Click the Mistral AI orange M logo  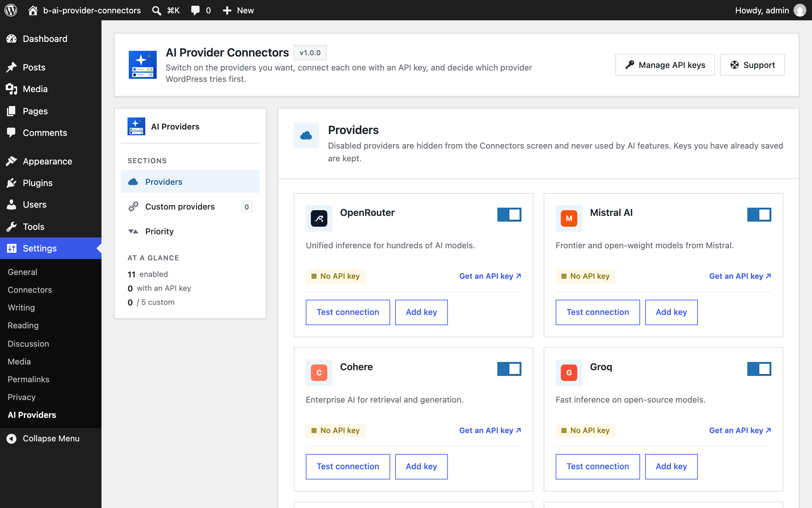point(569,218)
